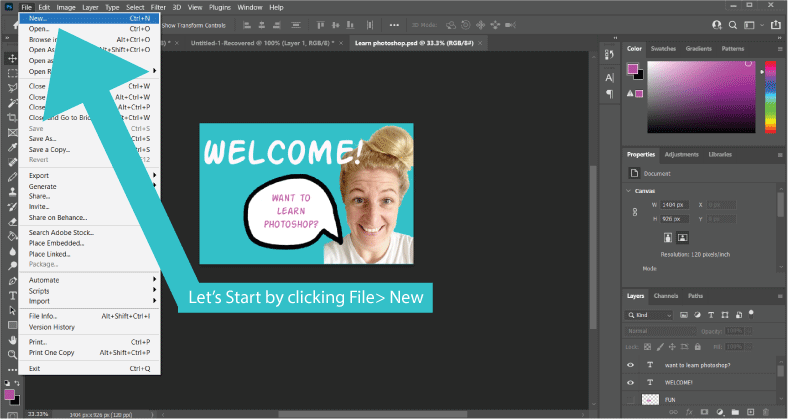The image size is (788, 419).
Task: Hide the 'want to learn photoshop?' layer
Action: [631, 364]
